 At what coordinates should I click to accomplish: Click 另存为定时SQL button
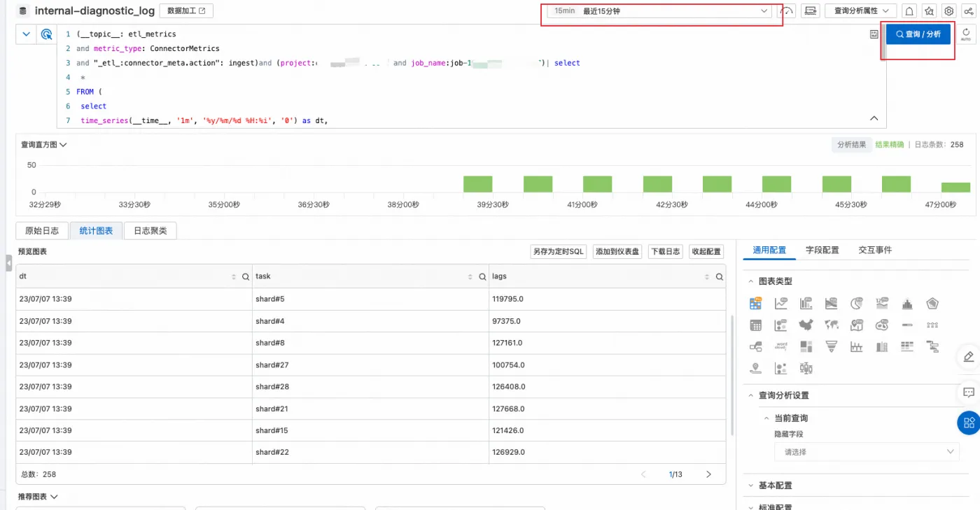(559, 251)
